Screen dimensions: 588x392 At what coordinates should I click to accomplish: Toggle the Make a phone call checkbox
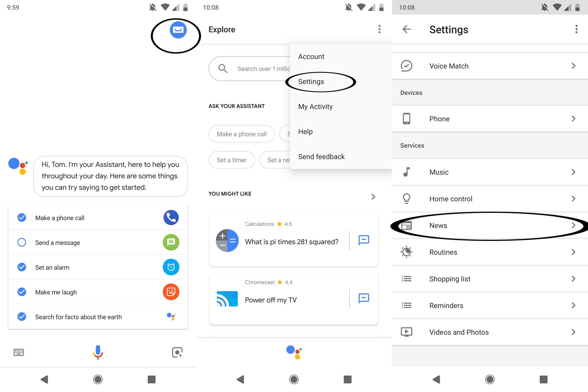pyautogui.click(x=22, y=217)
